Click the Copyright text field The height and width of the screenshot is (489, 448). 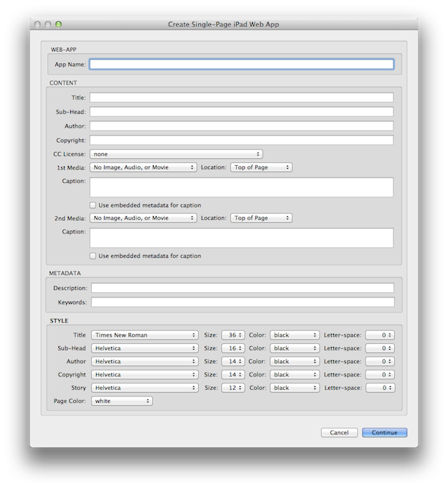(x=242, y=140)
